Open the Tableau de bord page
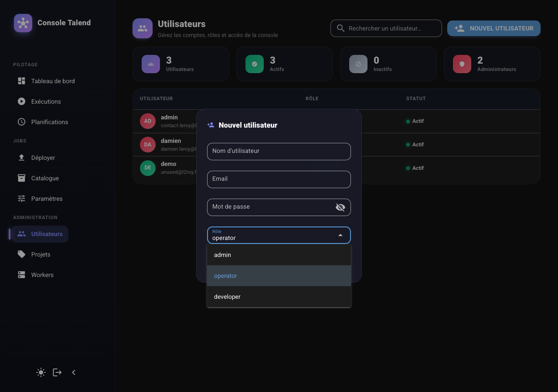This screenshot has width=558, height=392. pos(53,81)
